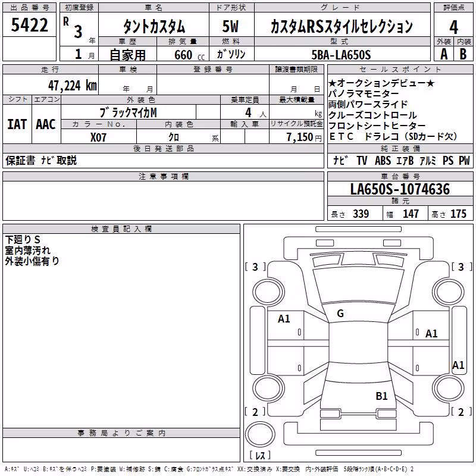476x476 pixels.
Task: Click fuel type ガソリン
Action: (231, 54)
